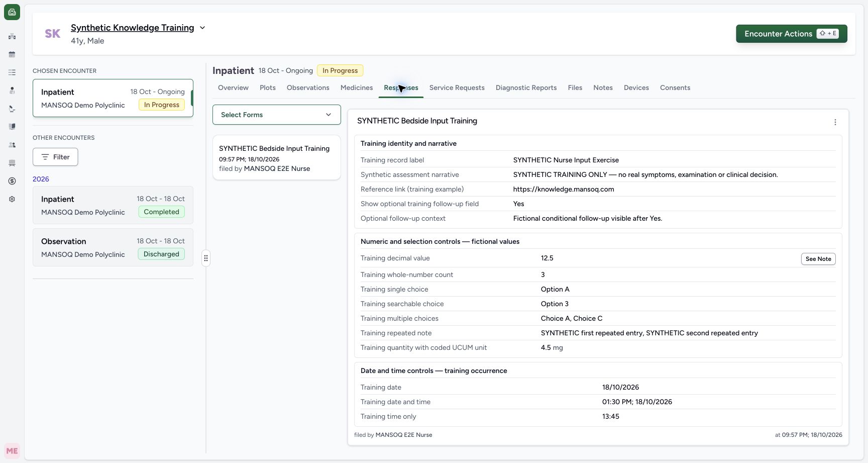Open the Overview tab
The height and width of the screenshot is (463, 868).
(x=233, y=87)
